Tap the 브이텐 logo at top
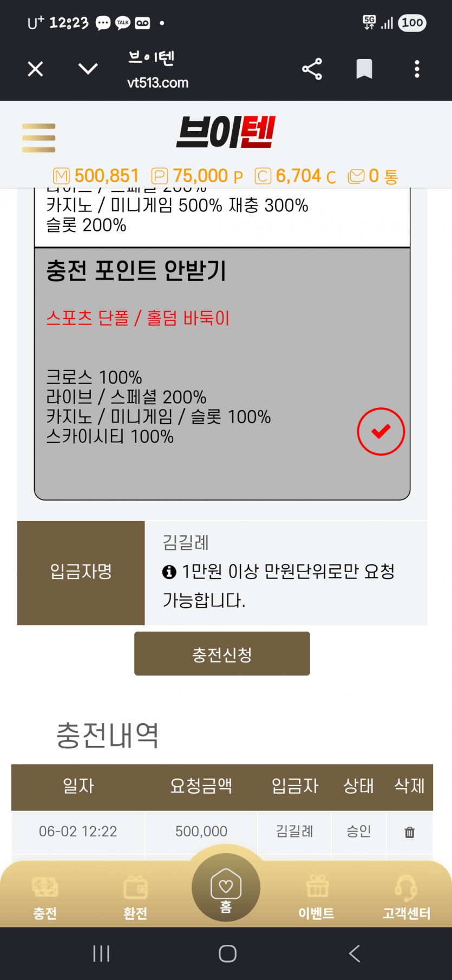Screen dimensions: 452x980 (226, 132)
